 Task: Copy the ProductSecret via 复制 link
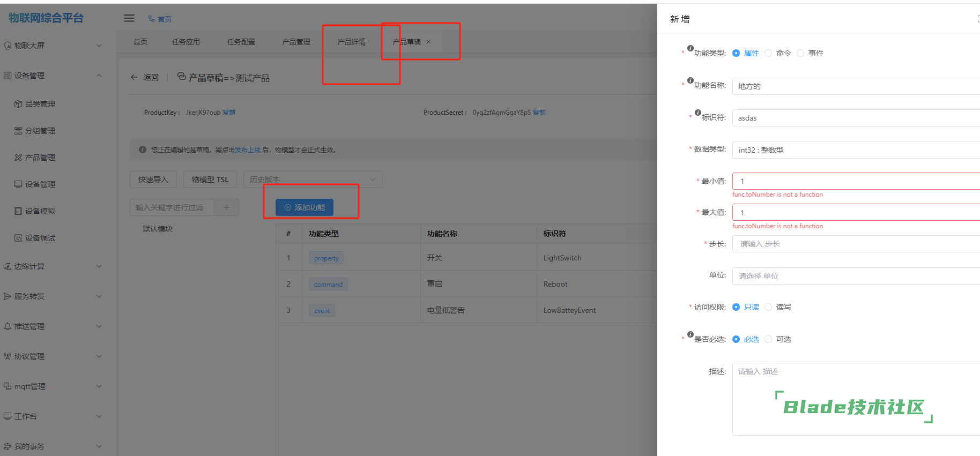[x=539, y=113]
